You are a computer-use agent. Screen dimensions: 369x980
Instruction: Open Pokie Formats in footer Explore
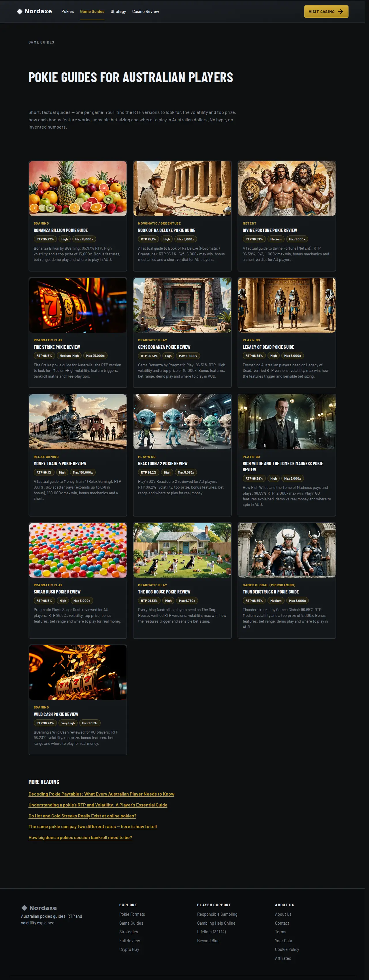[x=132, y=914]
